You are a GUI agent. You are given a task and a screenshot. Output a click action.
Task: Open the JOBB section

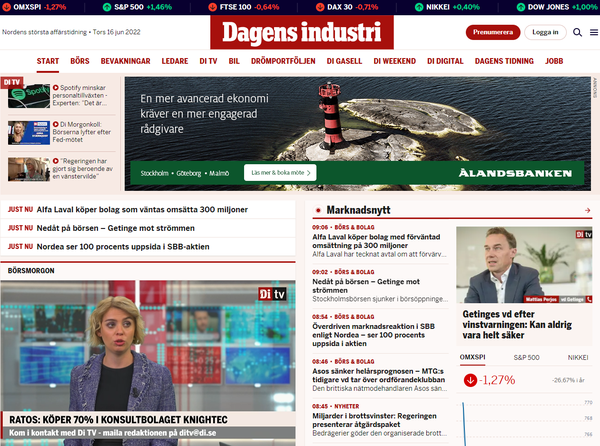click(x=554, y=61)
